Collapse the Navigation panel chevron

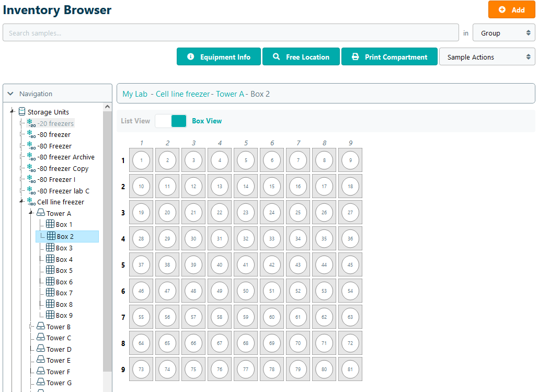[x=10, y=94]
